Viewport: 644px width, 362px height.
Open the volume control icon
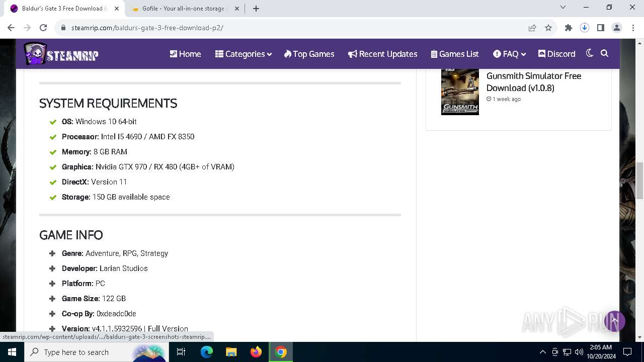click(579, 352)
